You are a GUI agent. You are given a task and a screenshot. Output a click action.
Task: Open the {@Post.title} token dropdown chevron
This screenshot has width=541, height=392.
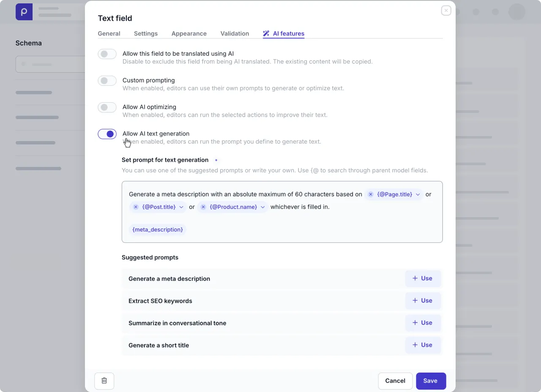coord(181,207)
